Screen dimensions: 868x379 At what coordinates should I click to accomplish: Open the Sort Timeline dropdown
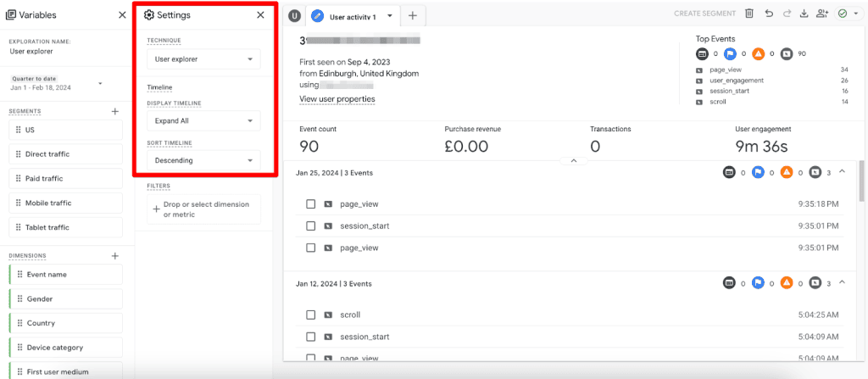pyautogui.click(x=203, y=161)
